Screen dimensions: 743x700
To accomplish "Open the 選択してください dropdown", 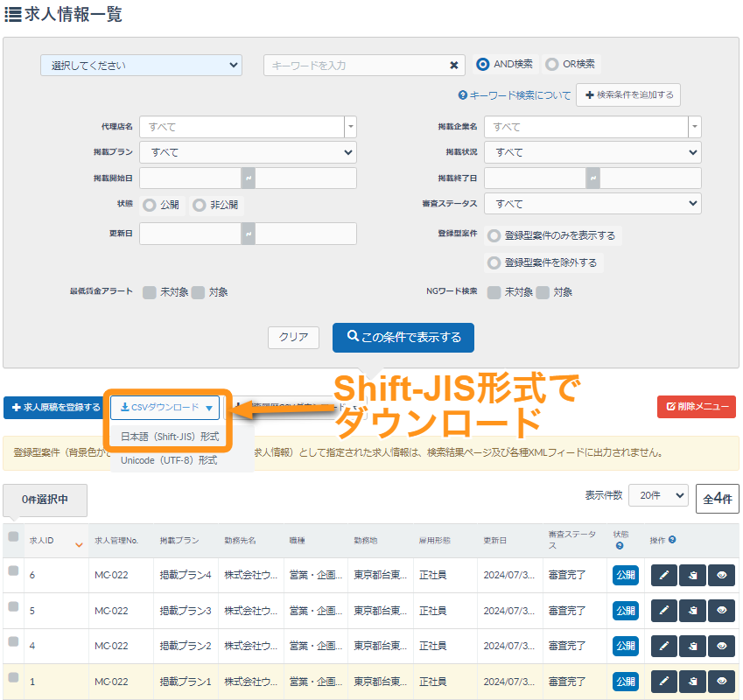I will (141, 66).
